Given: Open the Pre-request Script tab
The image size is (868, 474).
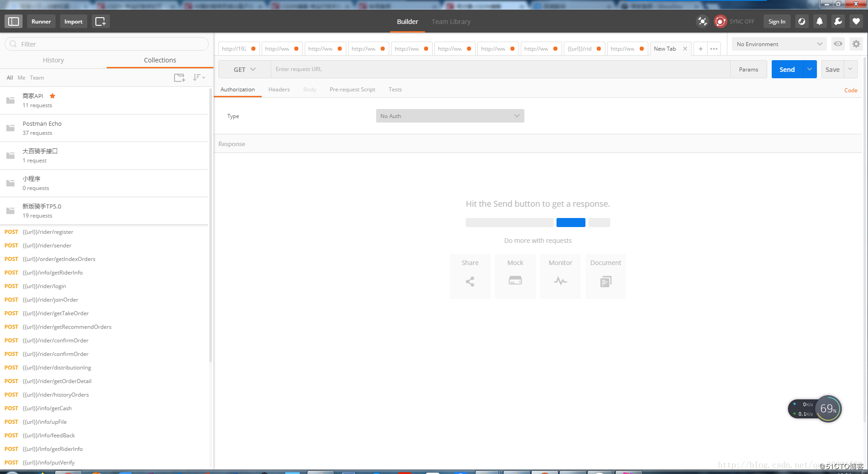Looking at the screenshot, I should tap(352, 90).
